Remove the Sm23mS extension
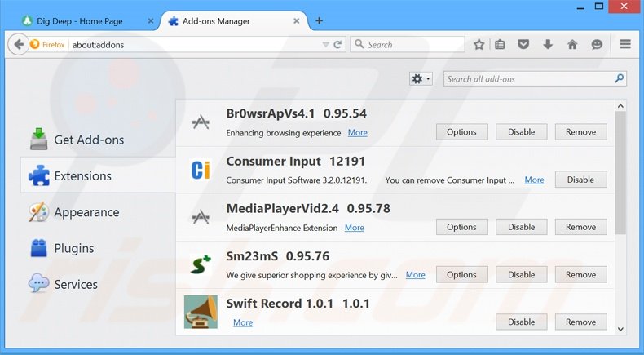This screenshot has width=644, height=355. coord(580,275)
